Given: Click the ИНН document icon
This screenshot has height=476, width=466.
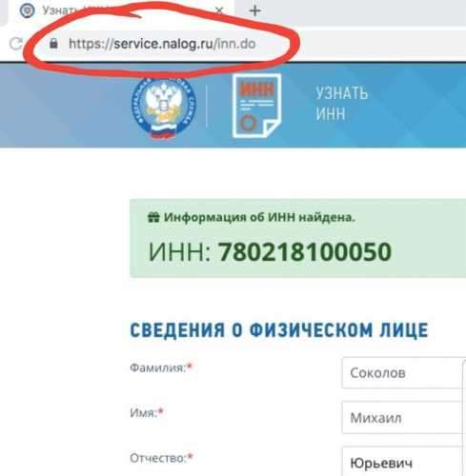Looking at the screenshot, I should coord(256,106).
